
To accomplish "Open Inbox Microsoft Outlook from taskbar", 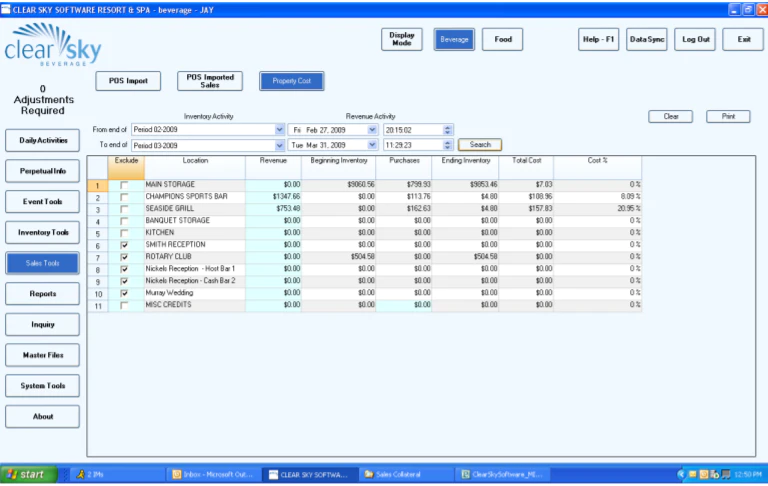I will pyautogui.click(x=213, y=474).
